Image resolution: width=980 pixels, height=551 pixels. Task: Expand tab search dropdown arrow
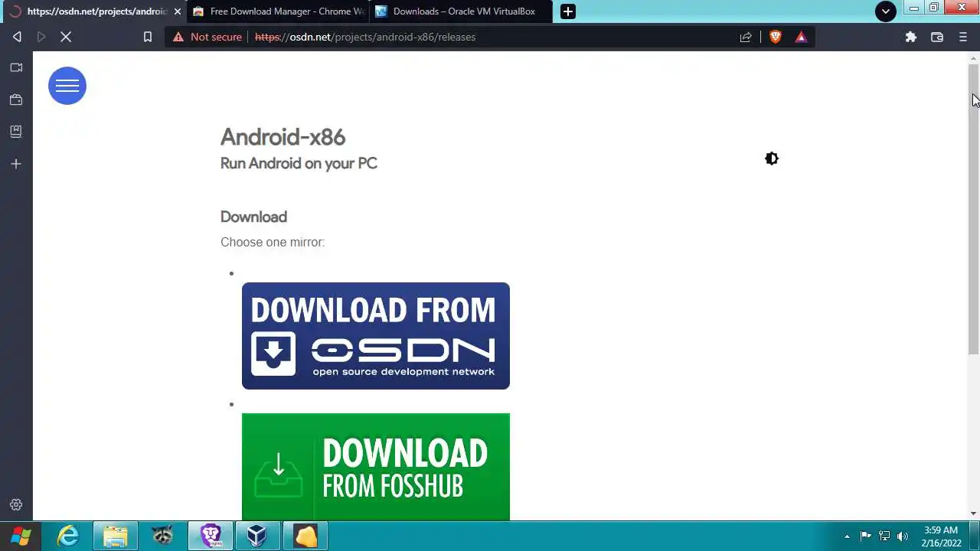click(x=886, y=11)
